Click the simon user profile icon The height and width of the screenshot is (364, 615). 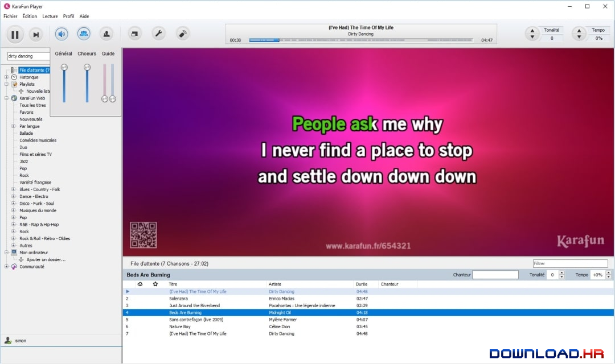tap(8, 341)
